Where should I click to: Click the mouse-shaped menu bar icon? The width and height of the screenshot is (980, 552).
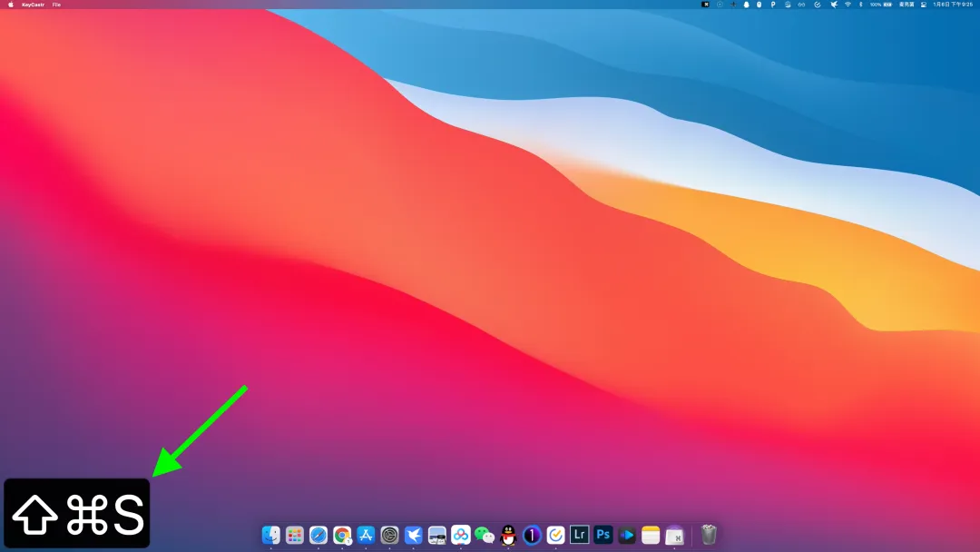tap(759, 5)
